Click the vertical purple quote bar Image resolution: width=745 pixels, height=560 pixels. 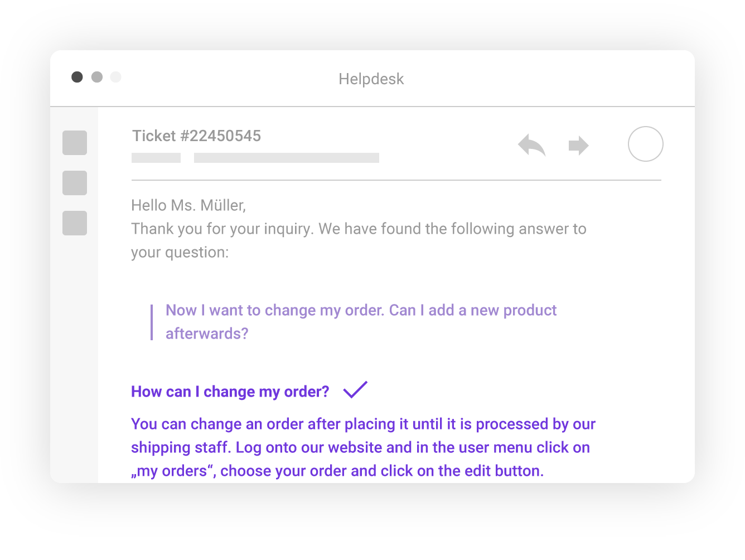[152, 322]
